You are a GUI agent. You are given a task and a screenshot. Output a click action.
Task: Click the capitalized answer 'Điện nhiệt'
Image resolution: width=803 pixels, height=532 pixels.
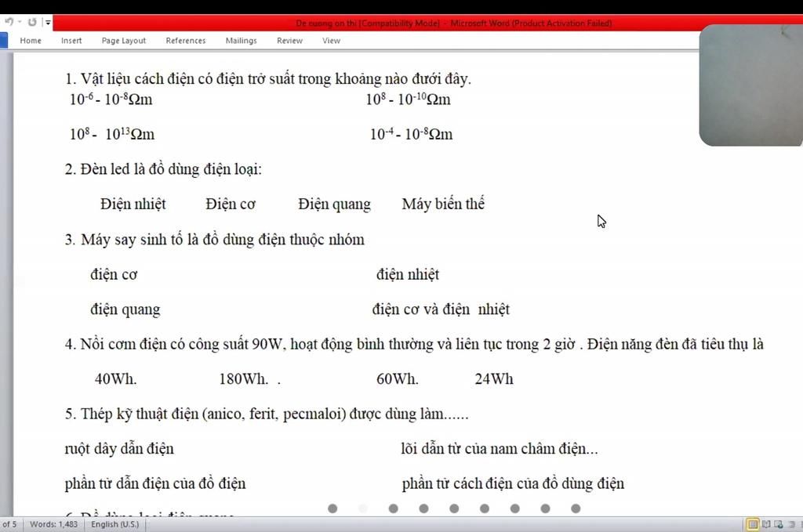[133, 204]
